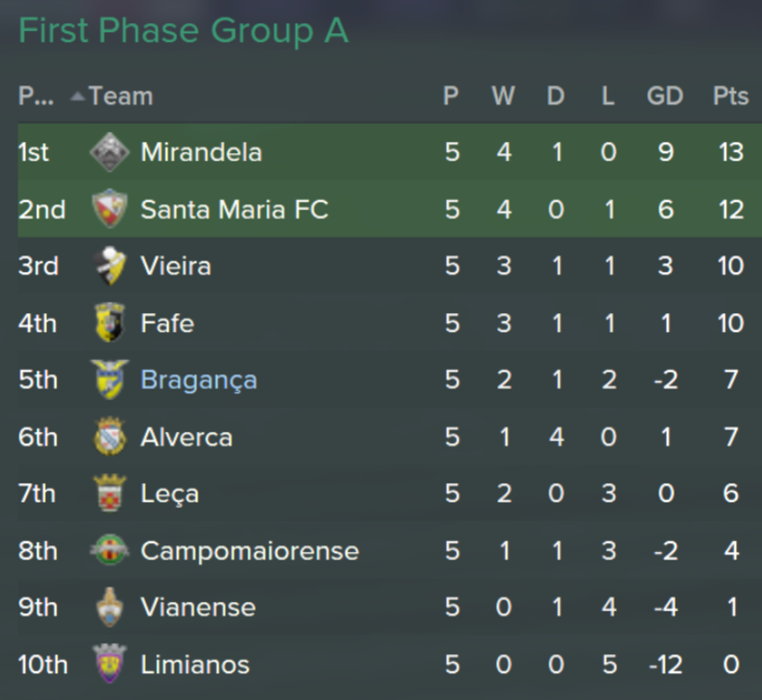762x700 pixels.
Task: Open Campomaiorense via its badge icon
Action: pos(109,550)
